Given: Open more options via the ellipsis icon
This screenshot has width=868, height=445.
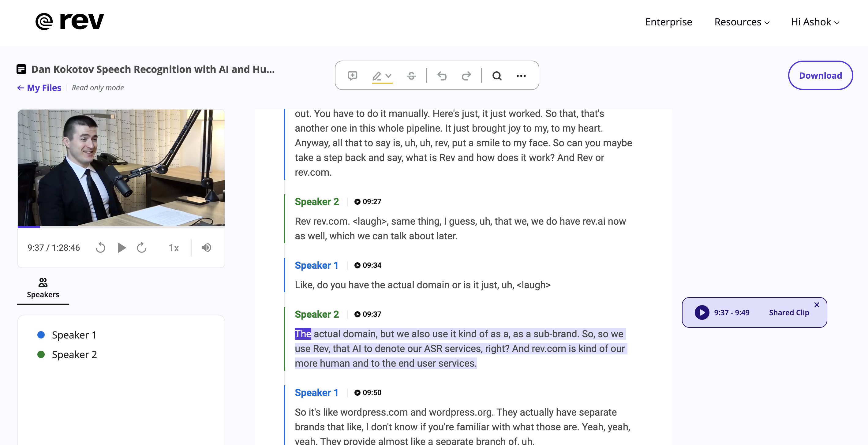Looking at the screenshot, I should click(521, 76).
